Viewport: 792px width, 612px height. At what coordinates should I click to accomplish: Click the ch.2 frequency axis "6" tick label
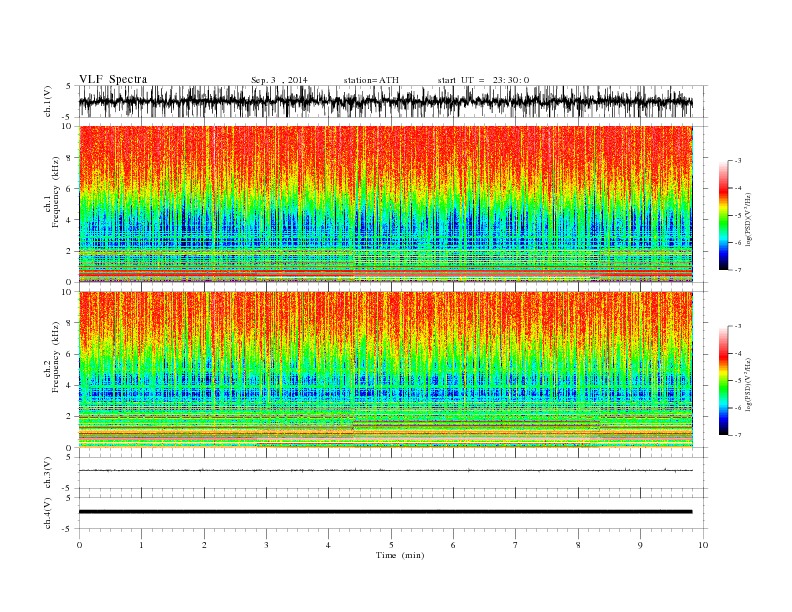pyautogui.click(x=70, y=354)
